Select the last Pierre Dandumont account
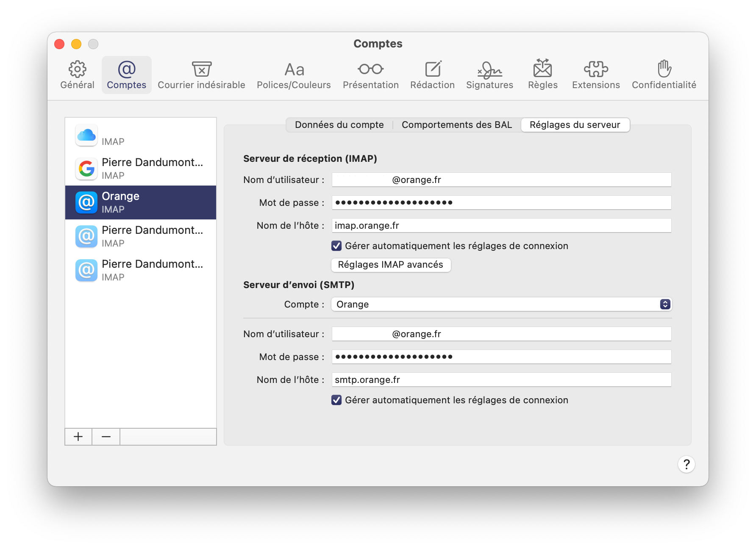The width and height of the screenshot is (756, 549). 141,270
